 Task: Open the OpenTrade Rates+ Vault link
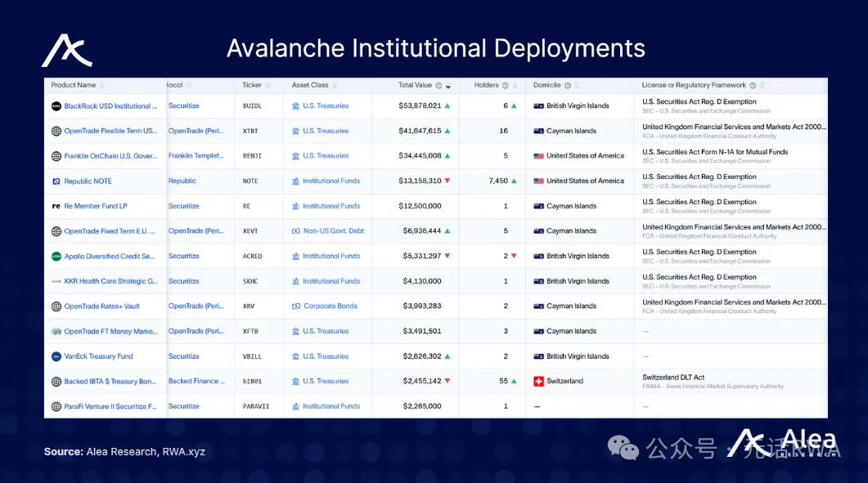click(x=102, y=306)
